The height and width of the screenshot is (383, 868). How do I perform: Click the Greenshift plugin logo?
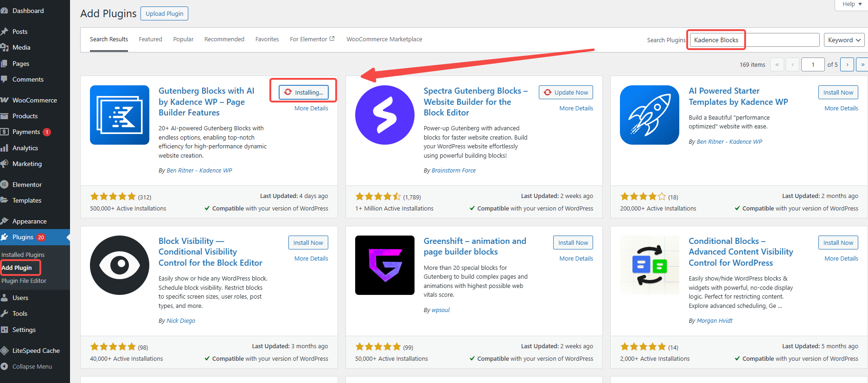pyautogui.click(x=384, y=265)
